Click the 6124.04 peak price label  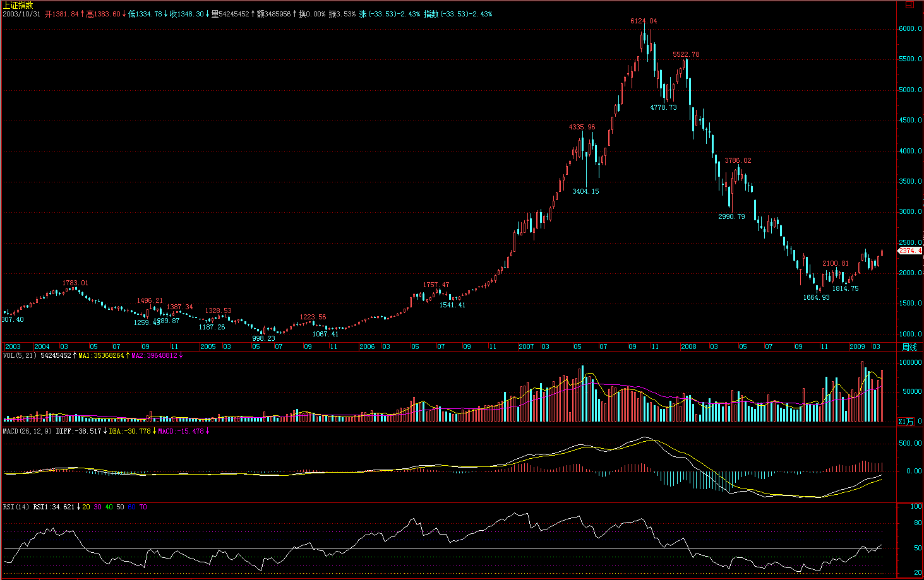click(644, 21)
